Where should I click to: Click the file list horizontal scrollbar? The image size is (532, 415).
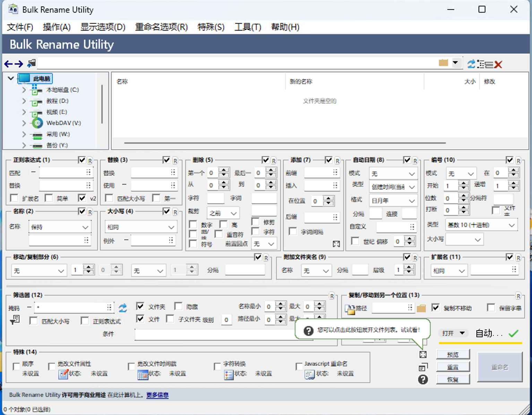[285, 143]
